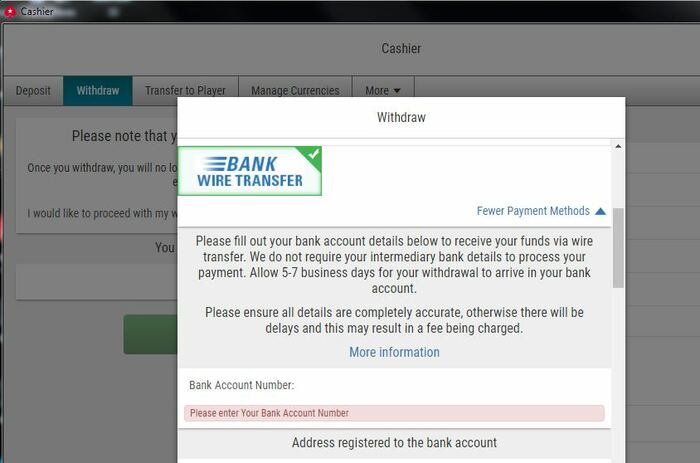Image resolution: width=700 pixels, height=463 pixels.
Task: Click the Bank Account Number label
Action: 242,385
